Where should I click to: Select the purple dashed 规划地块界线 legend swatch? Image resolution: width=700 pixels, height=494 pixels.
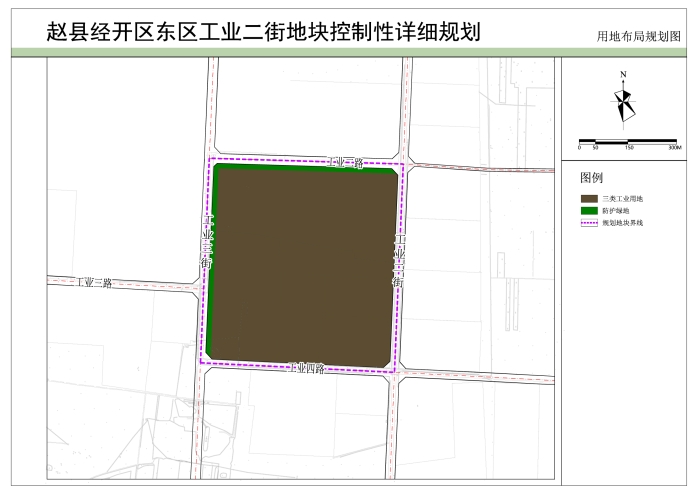589,223
